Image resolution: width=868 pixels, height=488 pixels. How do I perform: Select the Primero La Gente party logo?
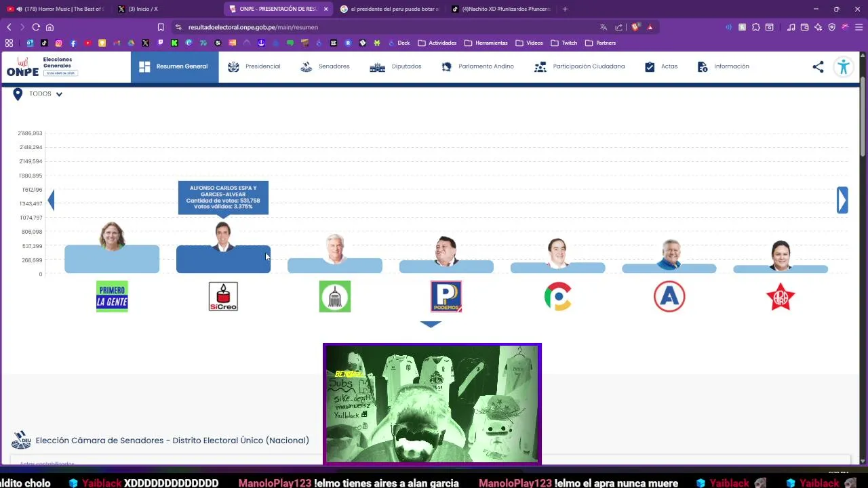[x=112, y=296]
